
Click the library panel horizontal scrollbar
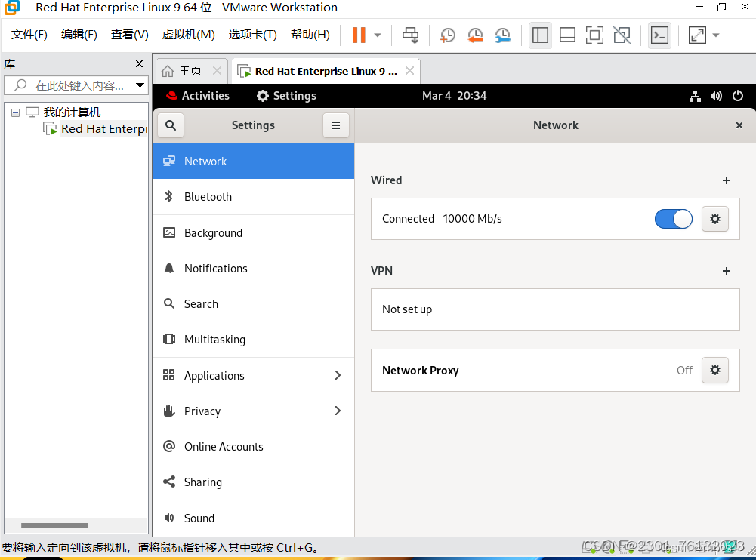(55, 525)
